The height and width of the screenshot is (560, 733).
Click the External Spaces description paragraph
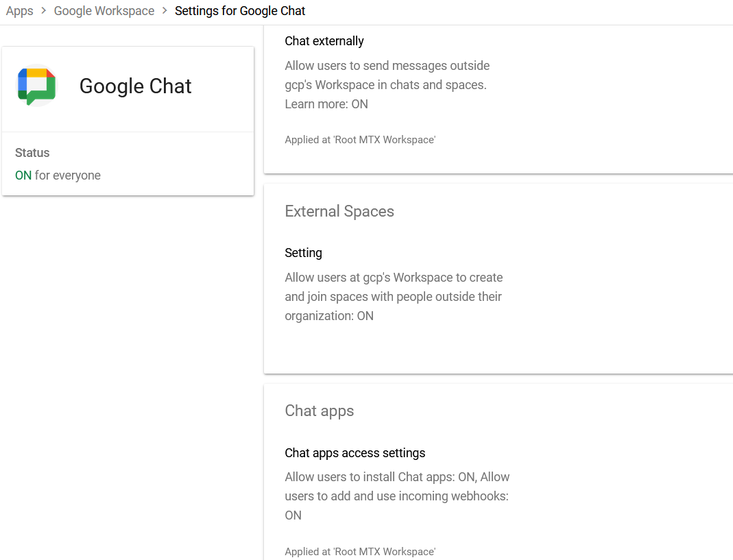click(x=394, y=297)
